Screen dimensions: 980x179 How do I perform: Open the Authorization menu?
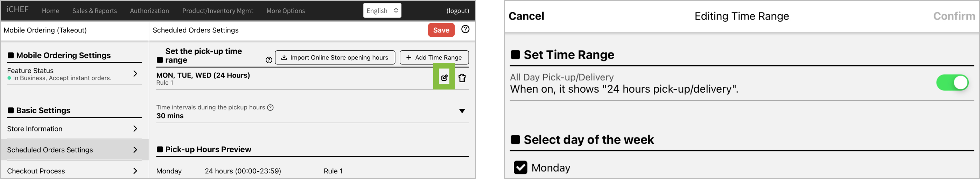pyautogui.click(x=149, y=10)
